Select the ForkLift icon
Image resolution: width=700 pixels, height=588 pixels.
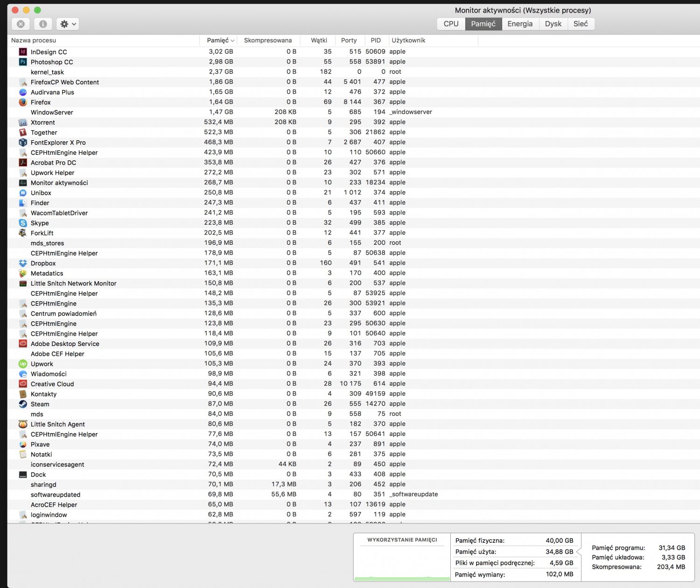23,233
